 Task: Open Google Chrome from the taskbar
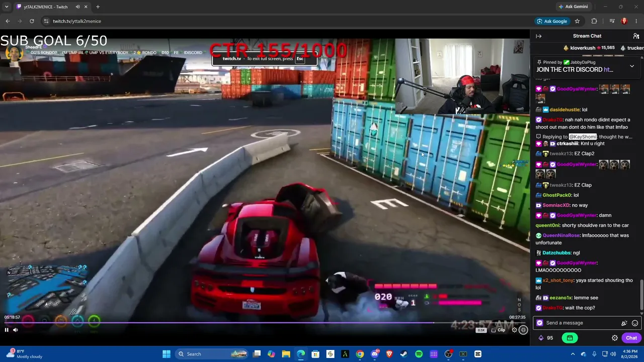point(360,354)
